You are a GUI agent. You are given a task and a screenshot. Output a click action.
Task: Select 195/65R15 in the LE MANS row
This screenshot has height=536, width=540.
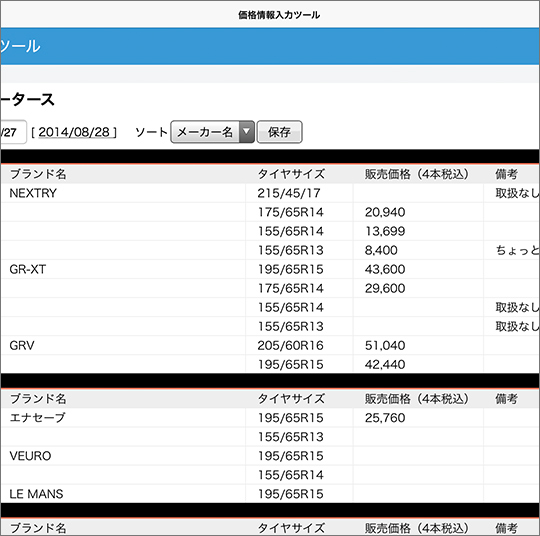click(x=291, y=494)
